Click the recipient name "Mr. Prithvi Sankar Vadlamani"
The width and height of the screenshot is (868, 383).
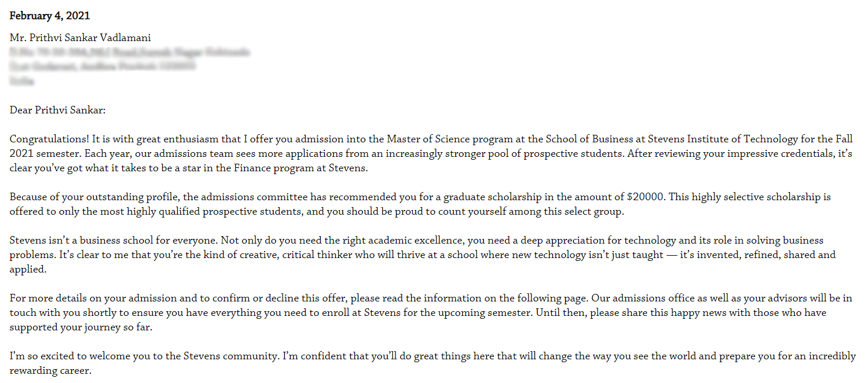80,38
